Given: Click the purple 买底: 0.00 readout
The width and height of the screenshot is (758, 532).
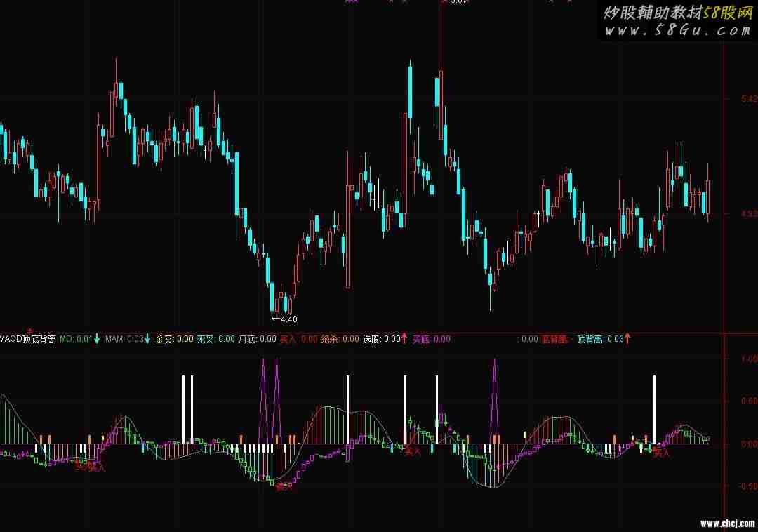Looking at the screenshot, I should pyautogui.click(x=431, y=339).
